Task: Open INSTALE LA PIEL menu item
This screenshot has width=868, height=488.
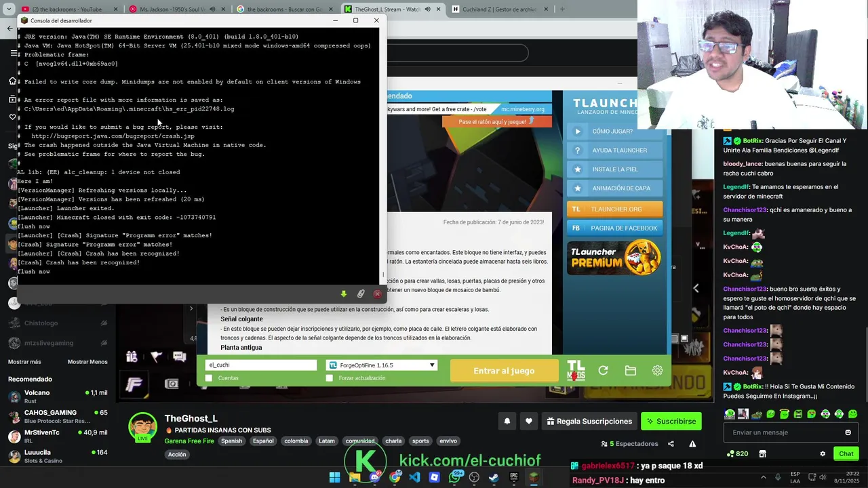Action: 614,169
